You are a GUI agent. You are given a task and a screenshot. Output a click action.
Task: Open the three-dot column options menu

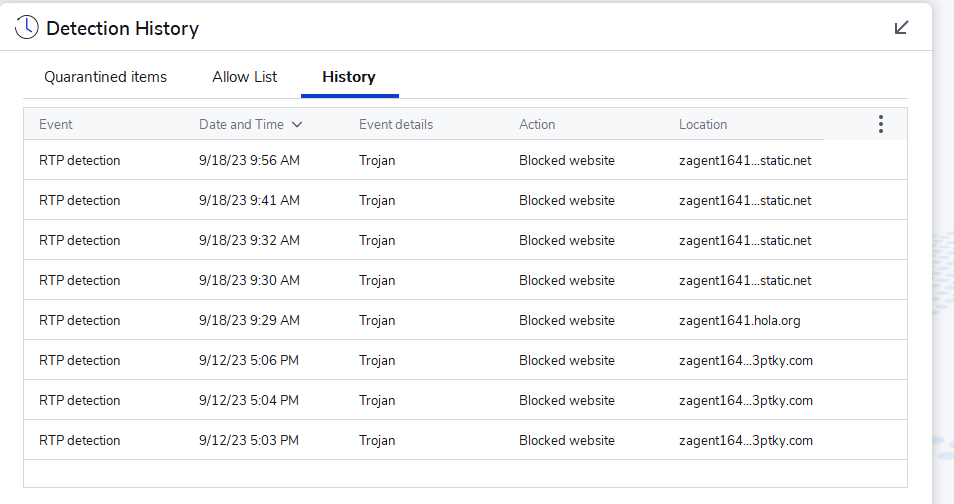(880, 124)
